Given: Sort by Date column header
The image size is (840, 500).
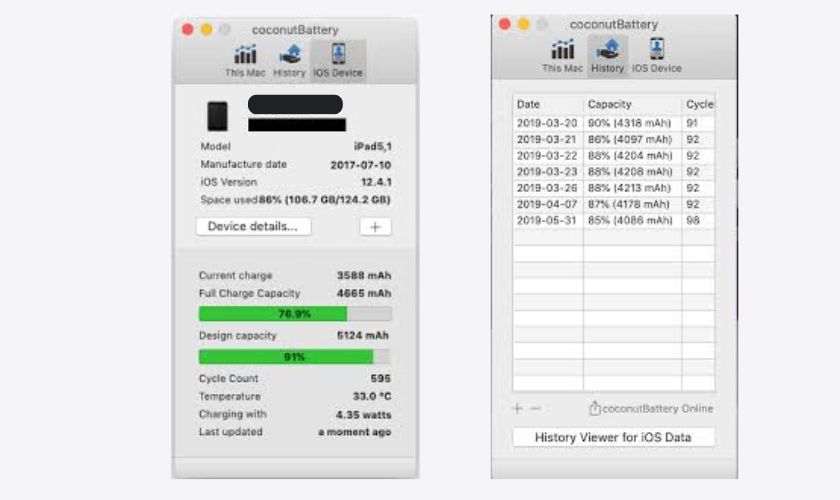Looking at the screenshot, I should [x=548, y=104].
